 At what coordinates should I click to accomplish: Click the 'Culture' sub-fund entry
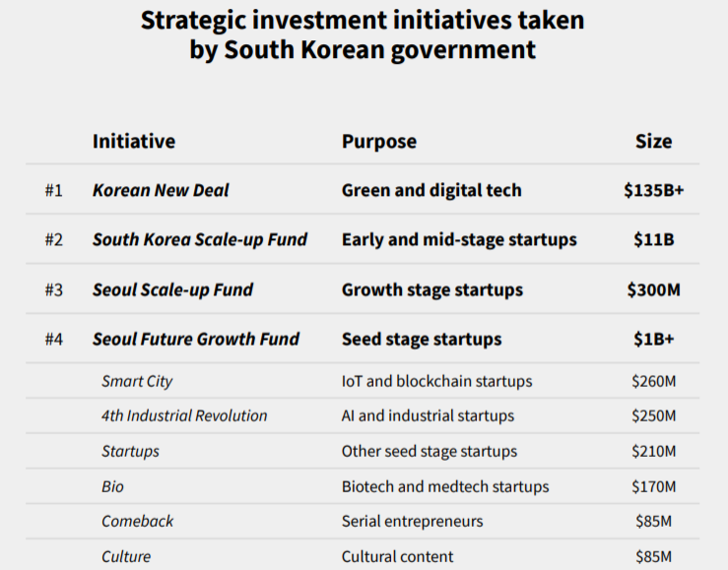[126, 556]
